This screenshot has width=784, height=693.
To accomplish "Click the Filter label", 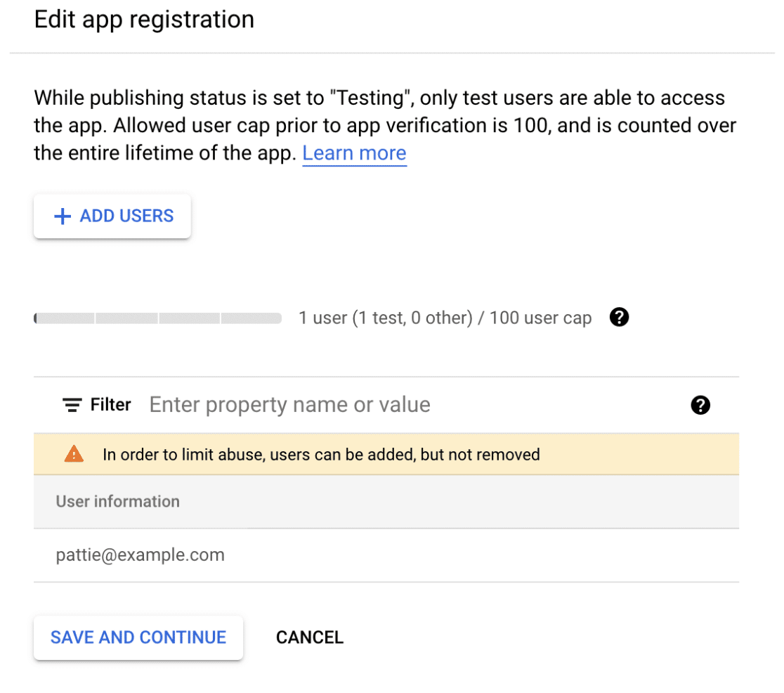I will (x=110, y=405).
